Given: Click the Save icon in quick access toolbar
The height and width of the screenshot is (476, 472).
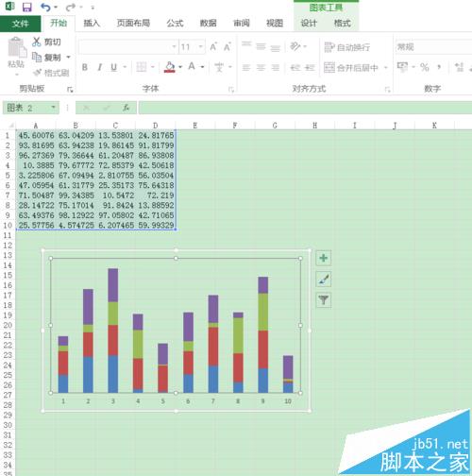Looking at the screenshot, I should tap(27, 7).
